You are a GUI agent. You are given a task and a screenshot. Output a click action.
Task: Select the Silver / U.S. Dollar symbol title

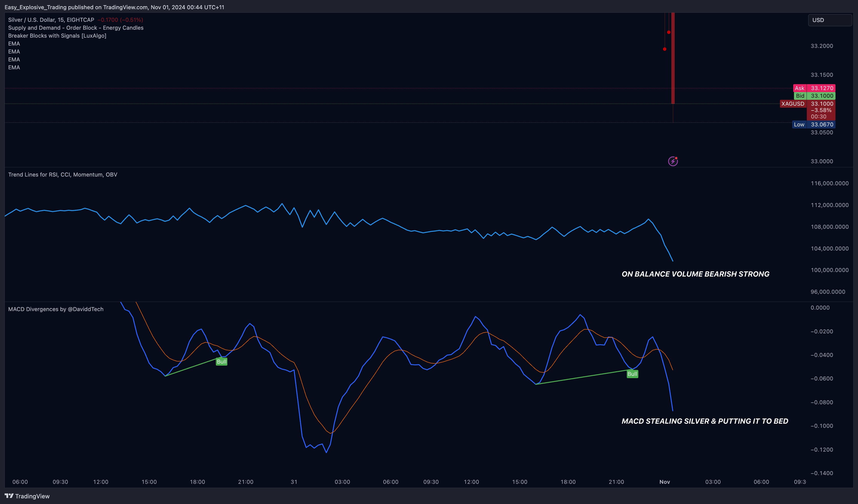[51, 20]
